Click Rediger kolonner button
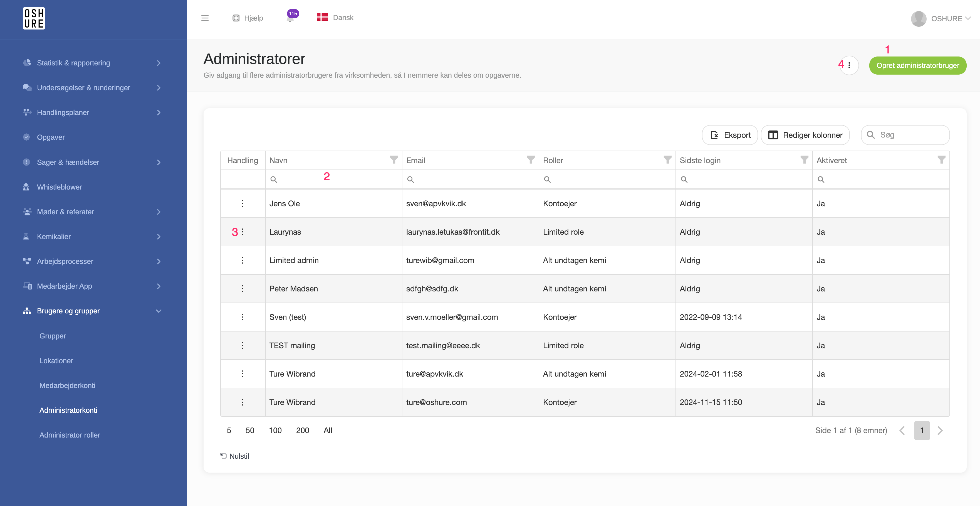 (805, 135)
